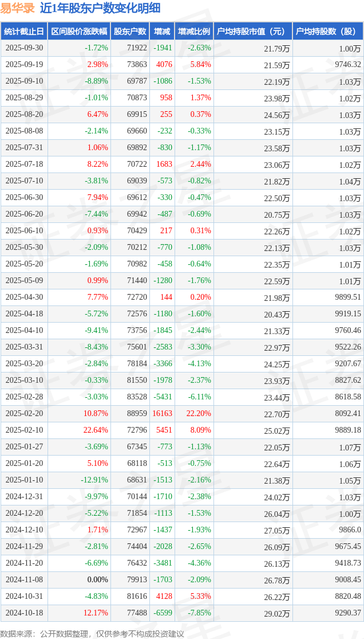364x639 pixels.
Task: Click the 22.20% change ratio cell
Action: tap(199, 414)
